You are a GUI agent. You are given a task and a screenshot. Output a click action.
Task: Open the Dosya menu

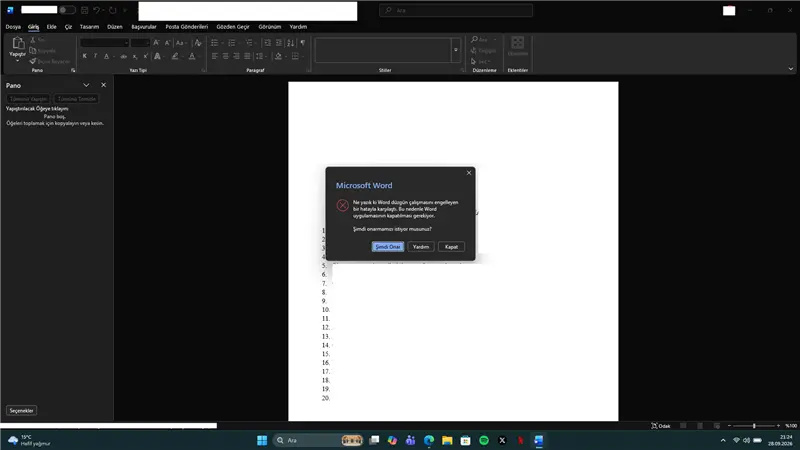coord(13,27)
